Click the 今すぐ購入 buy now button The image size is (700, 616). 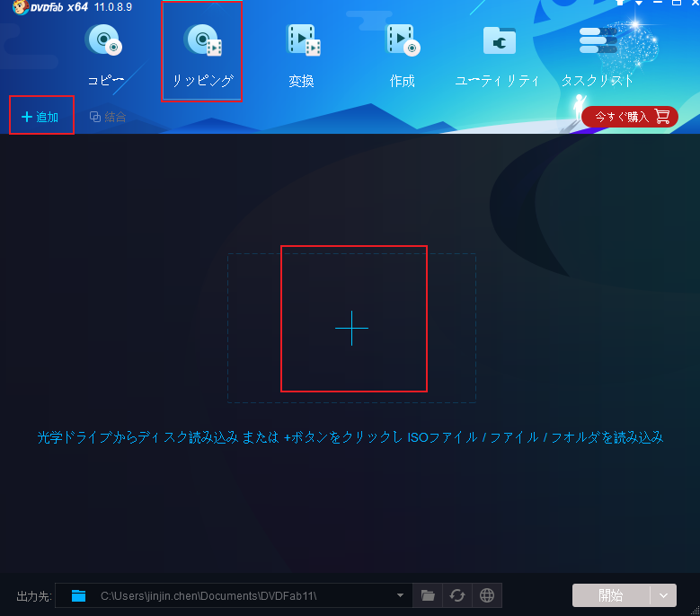click(629, 117)
